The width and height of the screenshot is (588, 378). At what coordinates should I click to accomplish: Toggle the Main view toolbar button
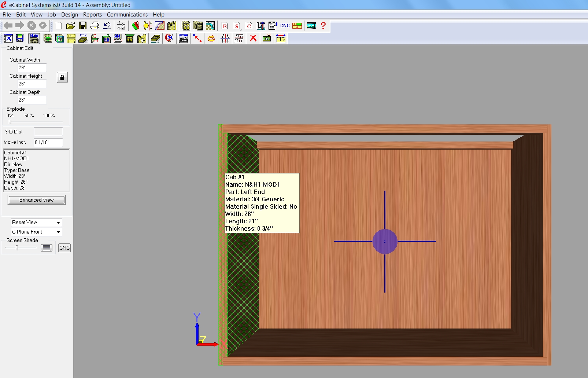click(x=34, y=38)
